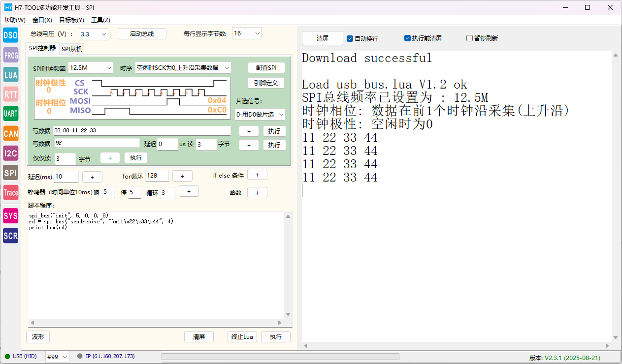
Task: Open the LUA sidebar tool
Action: [x=10, y=75]
